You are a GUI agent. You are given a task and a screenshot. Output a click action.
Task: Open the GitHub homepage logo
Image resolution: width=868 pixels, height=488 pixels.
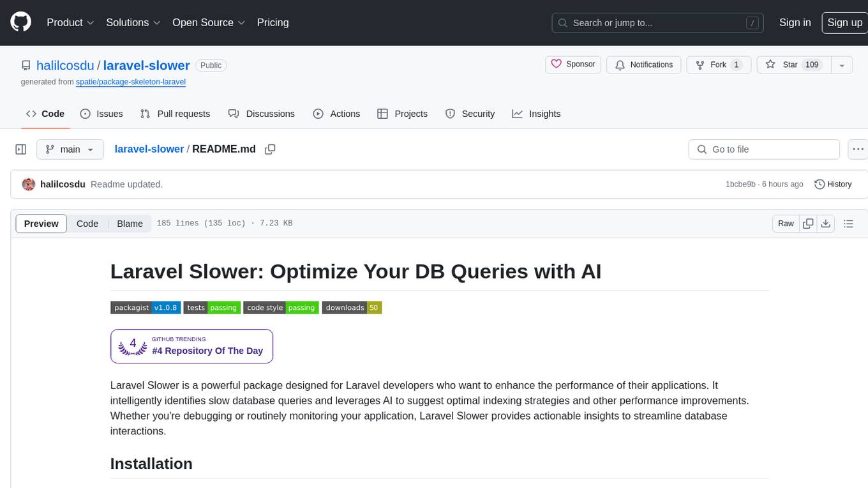(x=20, y=22)
